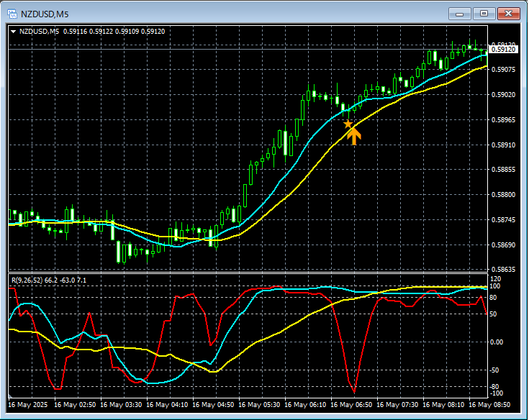The width and height of the screenshot is (529, 420).
Task: Click the indicator scale value 0.00
Action: (497, 342)
